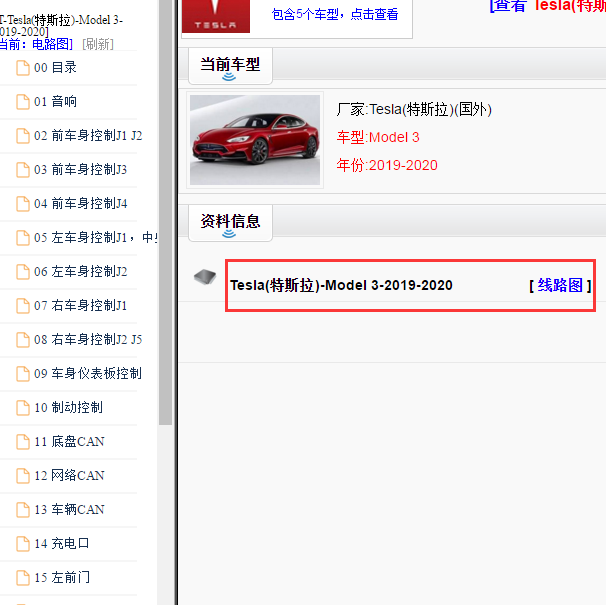This screenshot has height=605, width=606.
Task: Open the 01 音响 diagram
Action: [x=55, y=102]
